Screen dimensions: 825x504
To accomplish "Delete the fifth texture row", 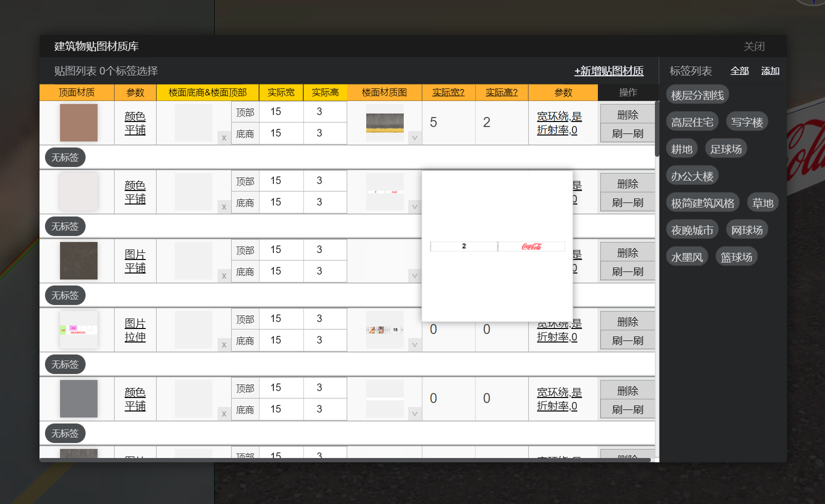I will tap(627, 390).
